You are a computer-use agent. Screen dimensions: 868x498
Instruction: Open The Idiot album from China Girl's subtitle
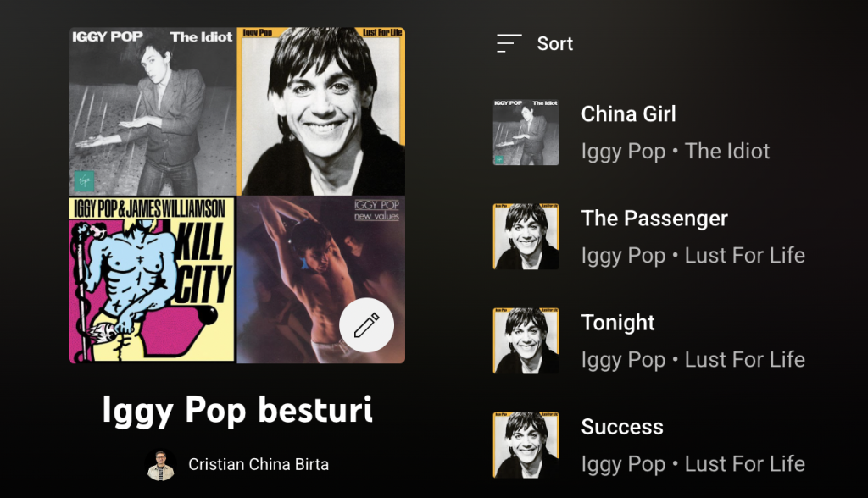coord(726,151)
